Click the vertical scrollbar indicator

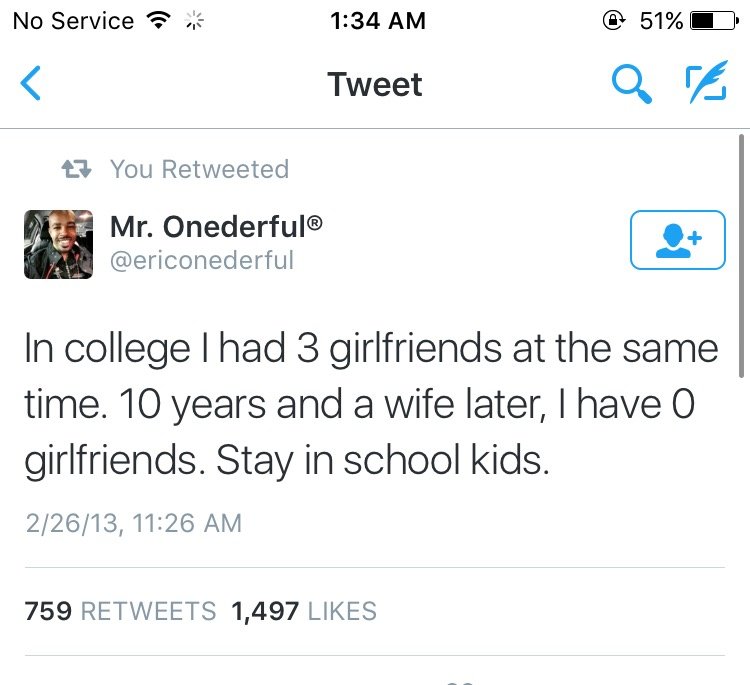click(x=741, y=255)
